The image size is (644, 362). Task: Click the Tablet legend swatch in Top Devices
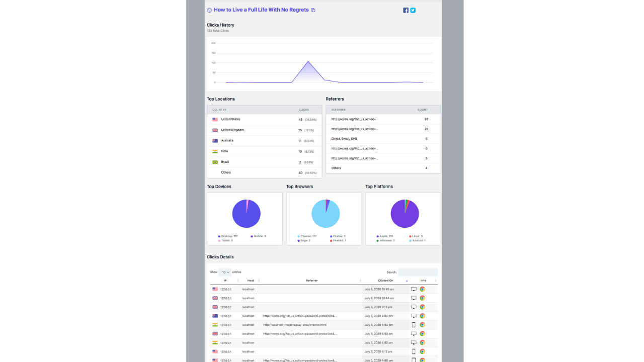[219, 241]
